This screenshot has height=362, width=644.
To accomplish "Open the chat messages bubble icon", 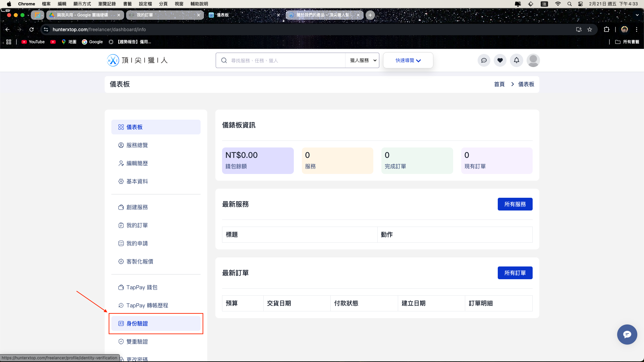I will coord(484,60).
